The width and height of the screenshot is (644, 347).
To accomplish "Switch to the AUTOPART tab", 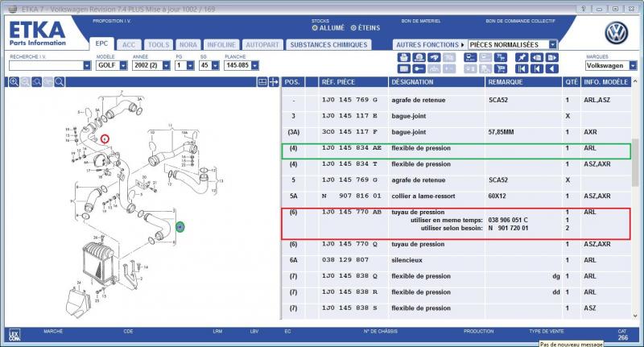I will (262, 44).
